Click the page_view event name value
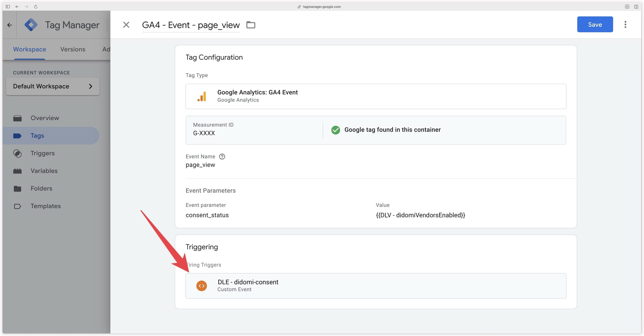 pos(200,165)
